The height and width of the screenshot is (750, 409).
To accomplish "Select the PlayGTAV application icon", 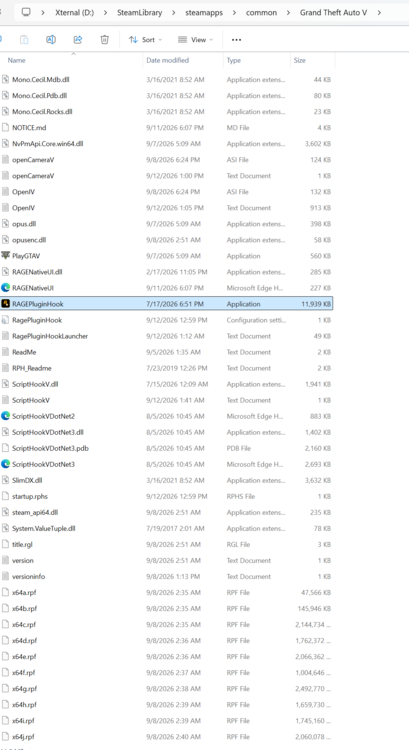I will [6, 256].
